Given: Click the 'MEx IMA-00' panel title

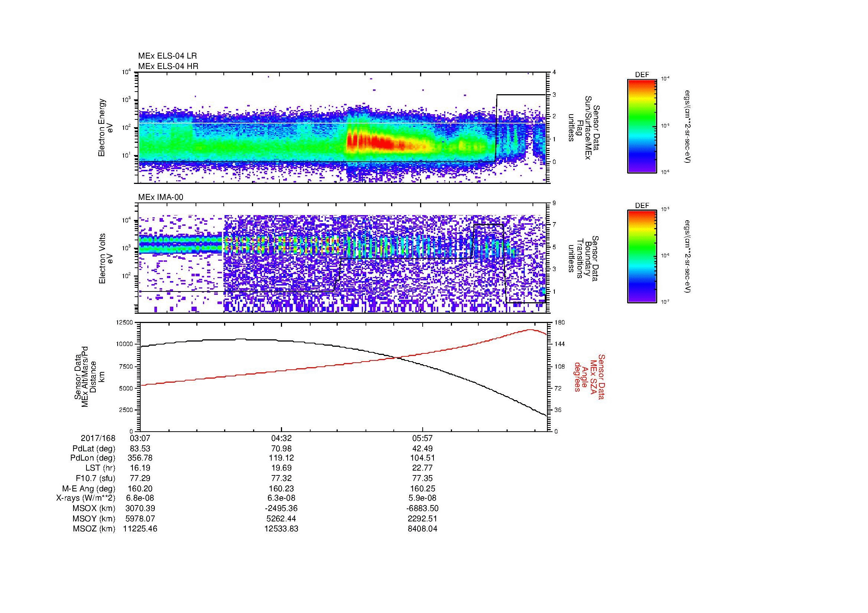Looking at the screenshot, I should point(161,197).
